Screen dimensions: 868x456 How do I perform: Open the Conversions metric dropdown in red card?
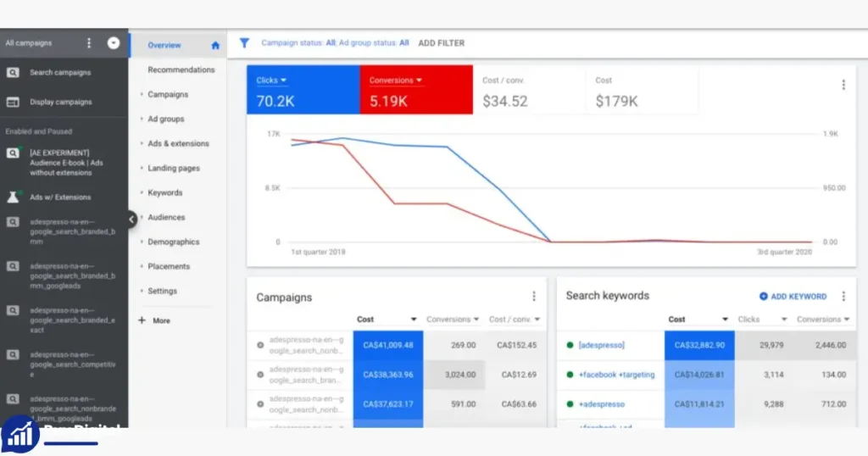tap(395, 81)
